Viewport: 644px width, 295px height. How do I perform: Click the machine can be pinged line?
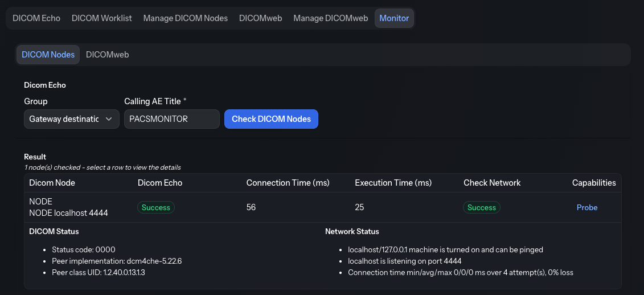tap(446, 250)
